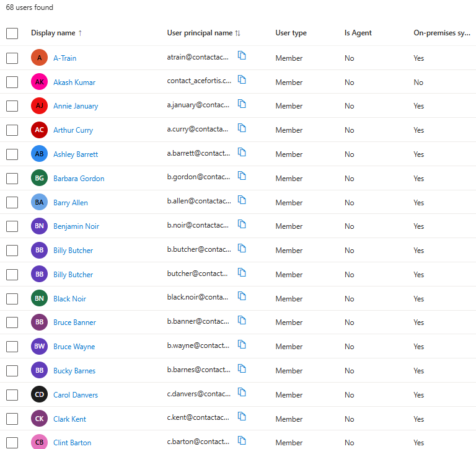This screenshot has width=476, height=449.
Task: Click the BW avatar for Bruce Wayne
Action: [x=40, y=346]
